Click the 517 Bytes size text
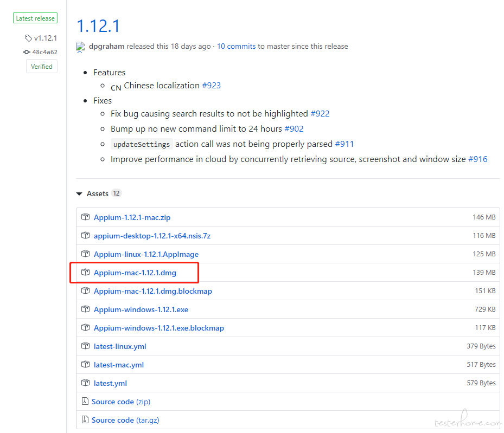 481,364
